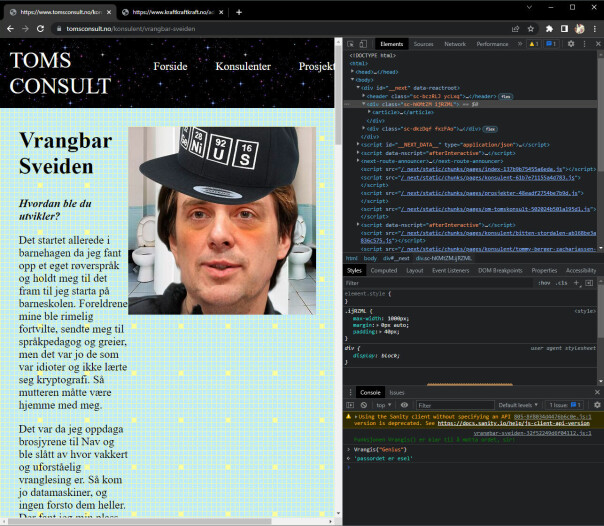Collapse the body element node
Image resolution: width=604 pixels, height=526 pixels.
pyautogui.click(x=352, y=80)
